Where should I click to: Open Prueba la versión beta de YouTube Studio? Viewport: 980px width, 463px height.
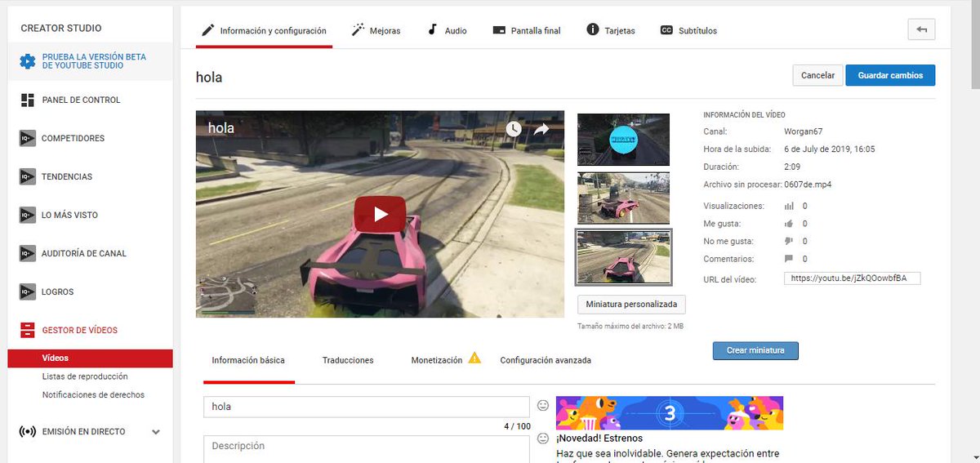(x=91, y=61)
